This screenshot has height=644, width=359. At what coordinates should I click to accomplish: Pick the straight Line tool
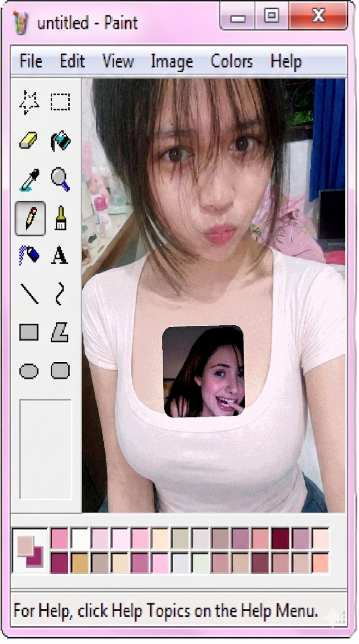coord(29,294)
